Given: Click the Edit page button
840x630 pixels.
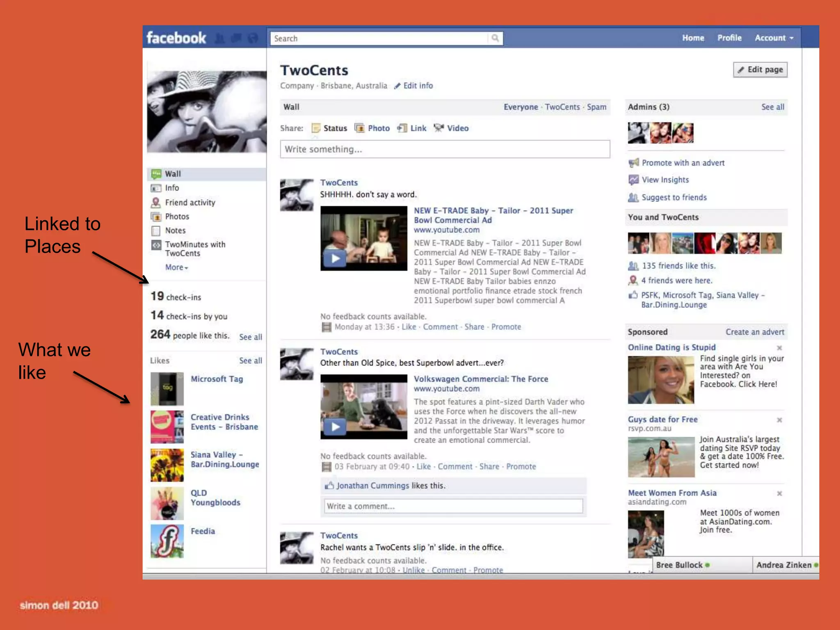Looking at the screenshot, I should coord(760,69).
